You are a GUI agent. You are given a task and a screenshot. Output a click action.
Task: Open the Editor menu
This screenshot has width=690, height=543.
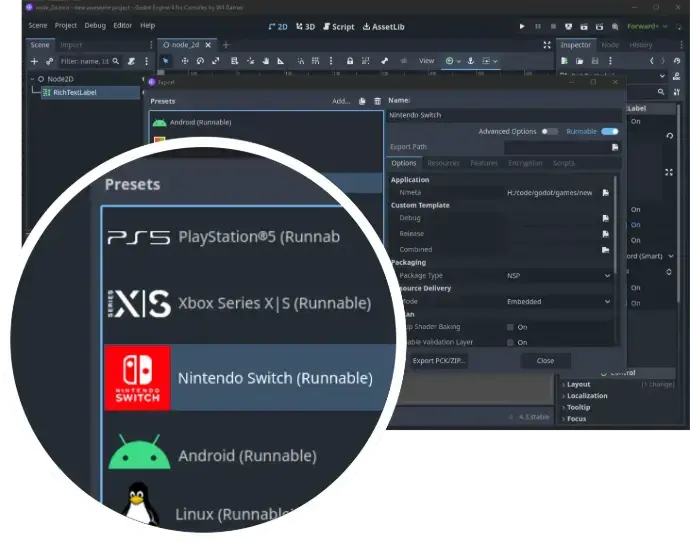pos(122,26)
